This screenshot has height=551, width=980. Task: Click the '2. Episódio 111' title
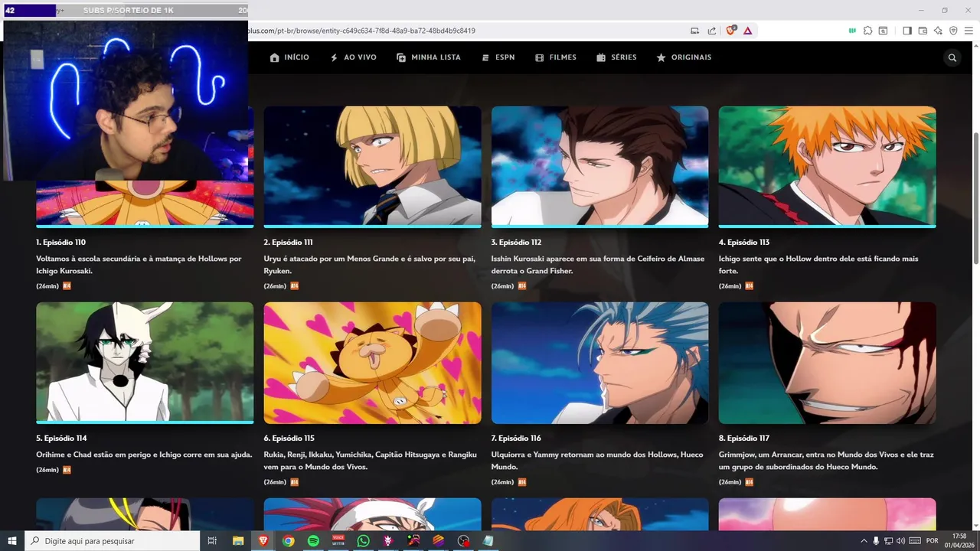point(289,243)
